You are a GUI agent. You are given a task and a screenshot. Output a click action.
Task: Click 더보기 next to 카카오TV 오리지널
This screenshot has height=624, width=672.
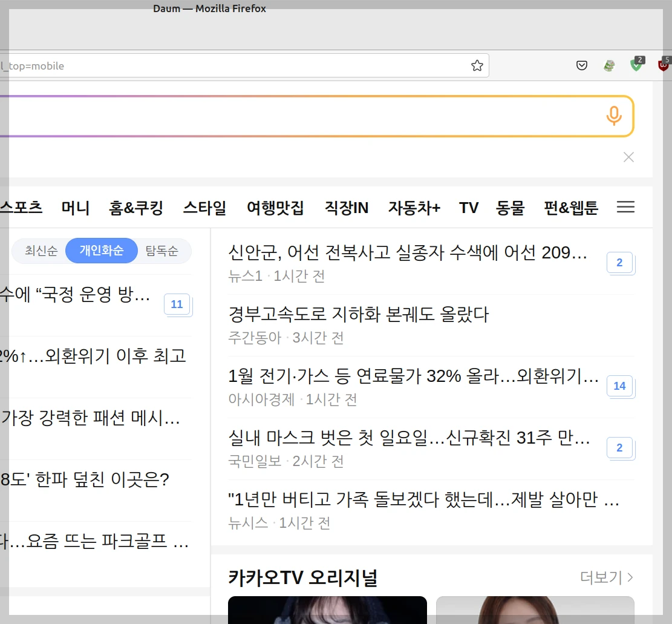[607, 577]
